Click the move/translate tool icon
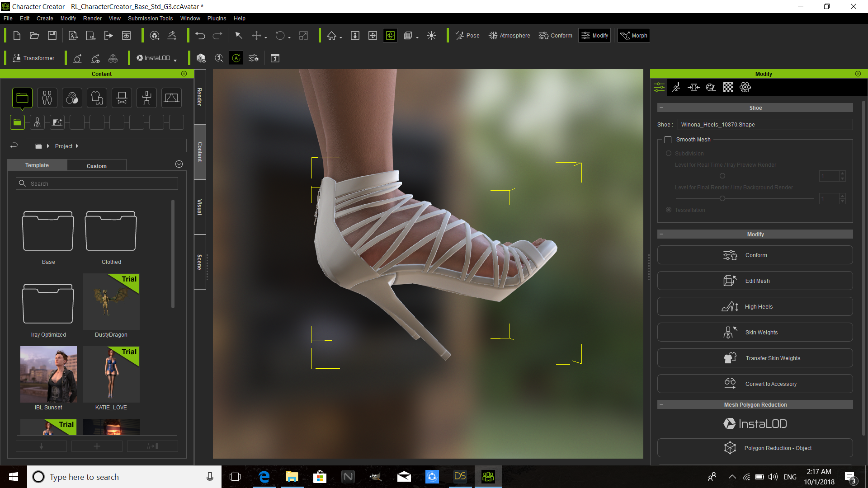868x488 pixels. point(256,35)
